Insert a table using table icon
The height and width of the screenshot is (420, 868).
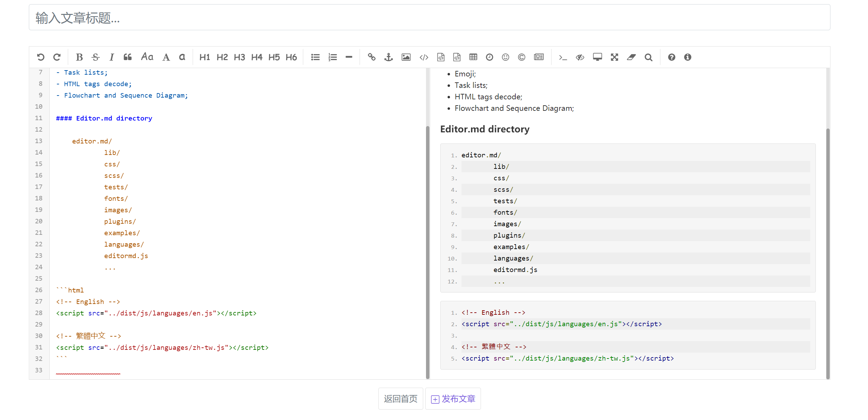point(473,57)
